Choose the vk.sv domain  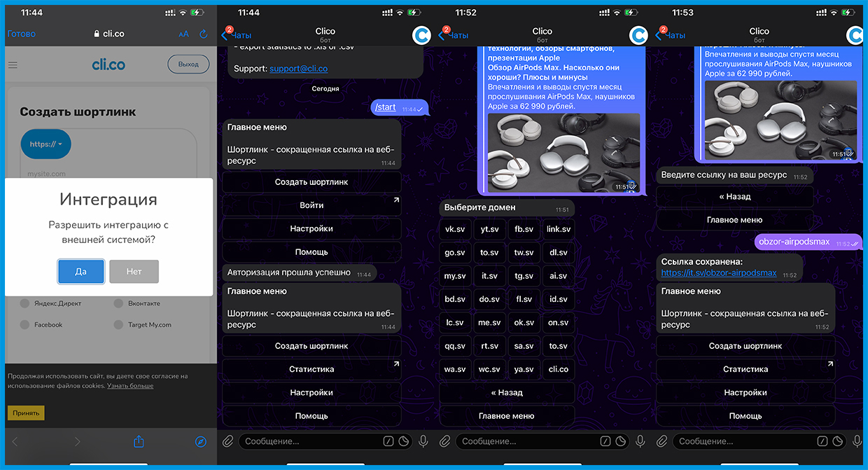coord(455,229)
